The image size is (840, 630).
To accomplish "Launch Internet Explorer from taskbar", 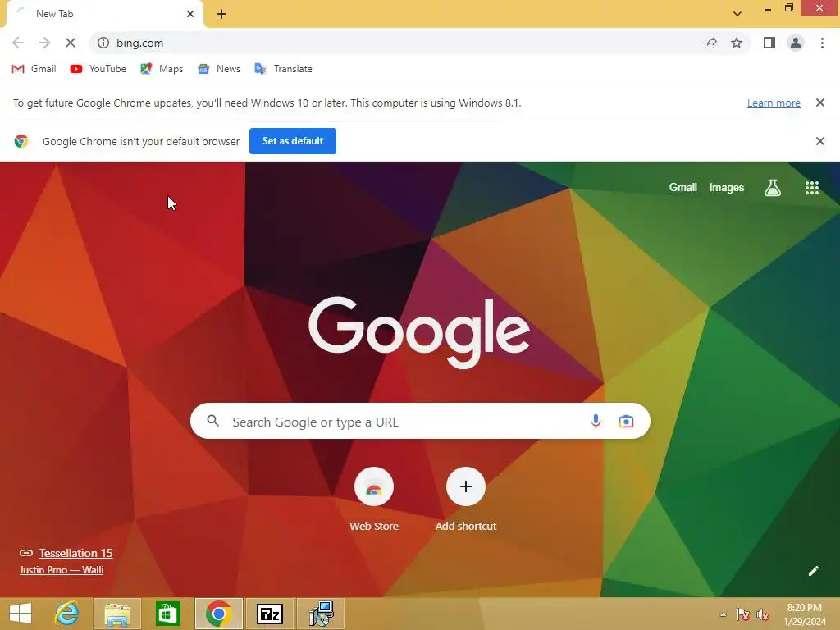I will [67, 614].
